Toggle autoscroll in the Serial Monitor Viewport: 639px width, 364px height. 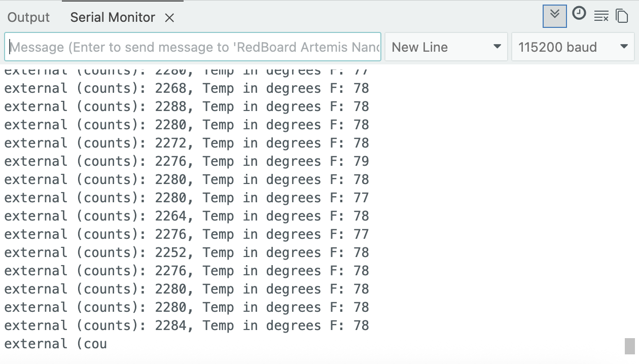[x=554, y=16]
